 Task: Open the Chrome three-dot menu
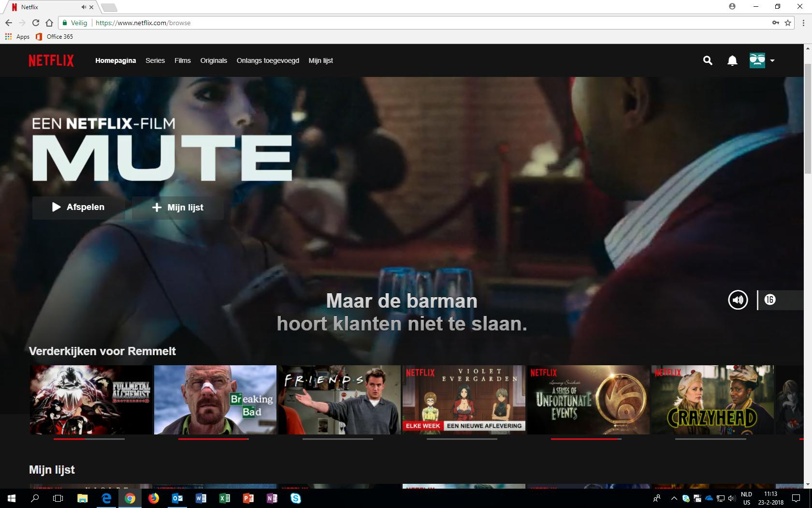click(x=803, y=23)
